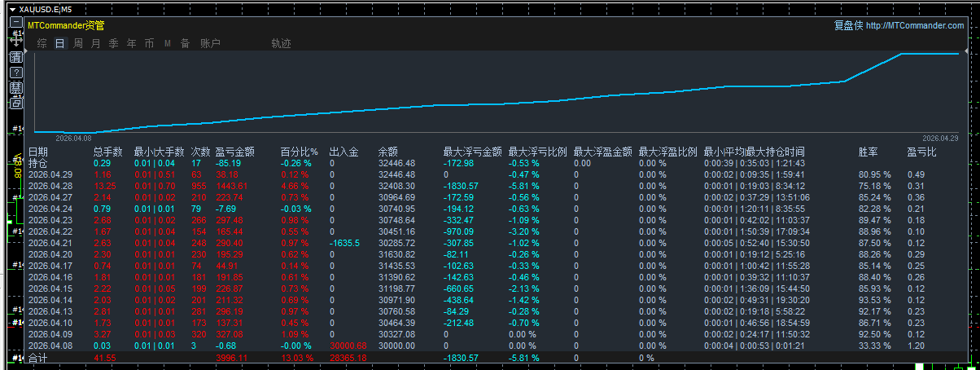Click the 最大浮盈比例 column header
Image resolution: width=980 pixels, height=370 pixels.
point(668,152)
